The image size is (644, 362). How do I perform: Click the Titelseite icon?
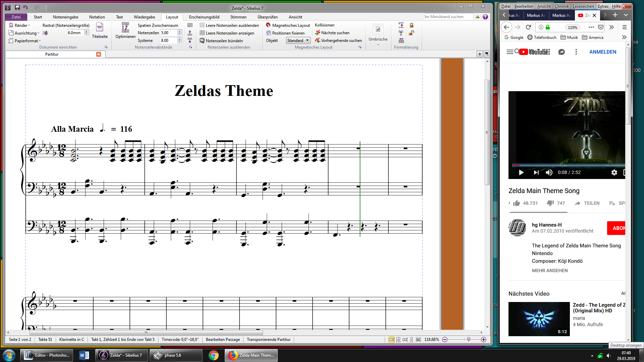(100, 27)
